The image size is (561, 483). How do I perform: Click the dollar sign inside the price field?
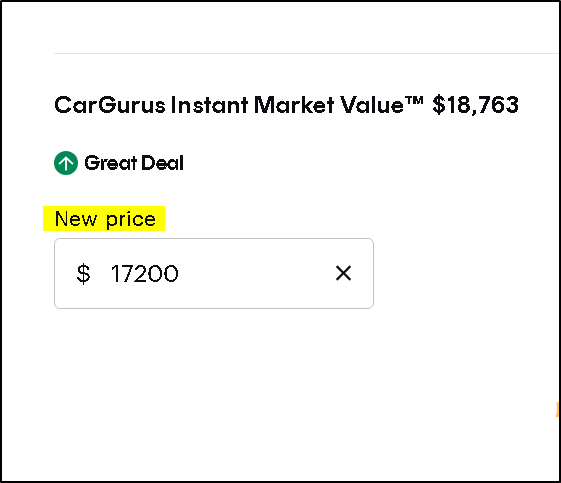point(83,274)
